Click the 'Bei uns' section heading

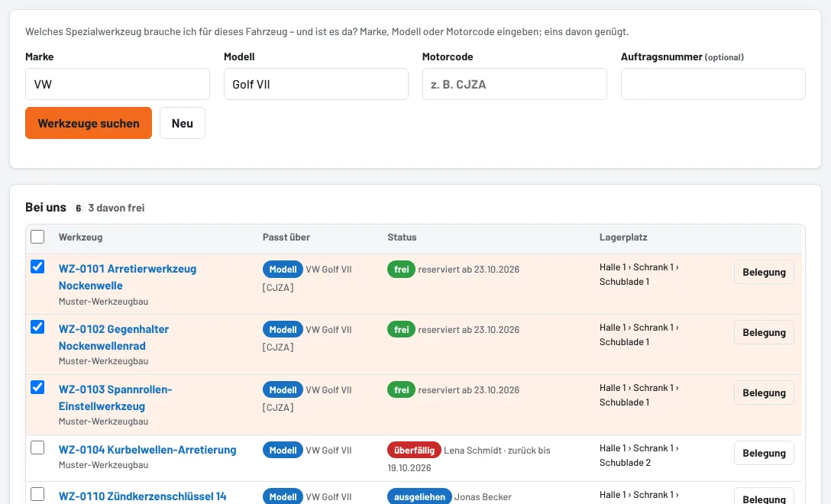(46, 207)
